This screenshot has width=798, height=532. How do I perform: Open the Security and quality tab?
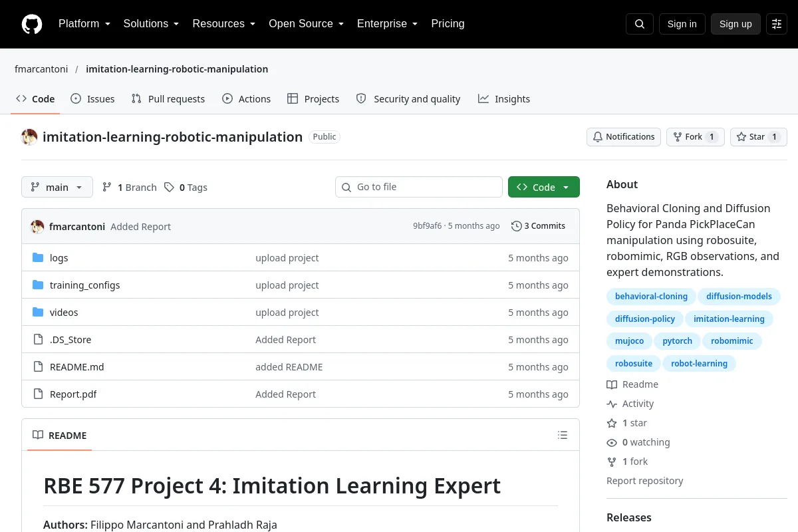click(x=408, y=99)
